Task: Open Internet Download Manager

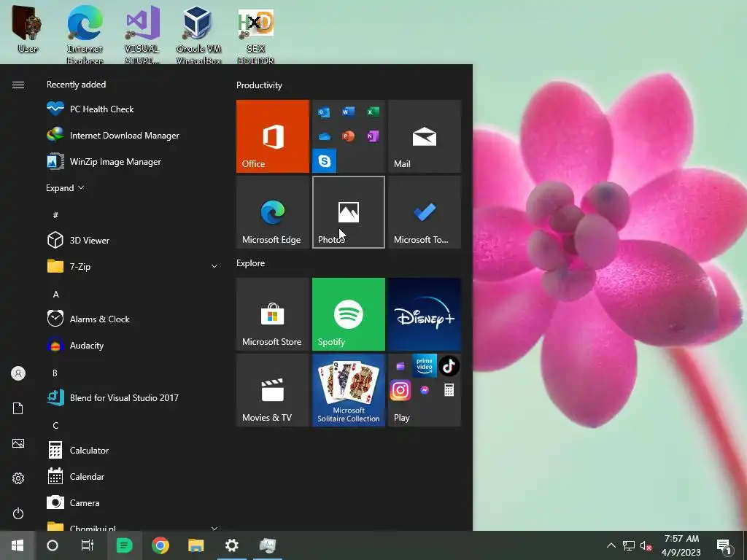Action: [133, 135]
